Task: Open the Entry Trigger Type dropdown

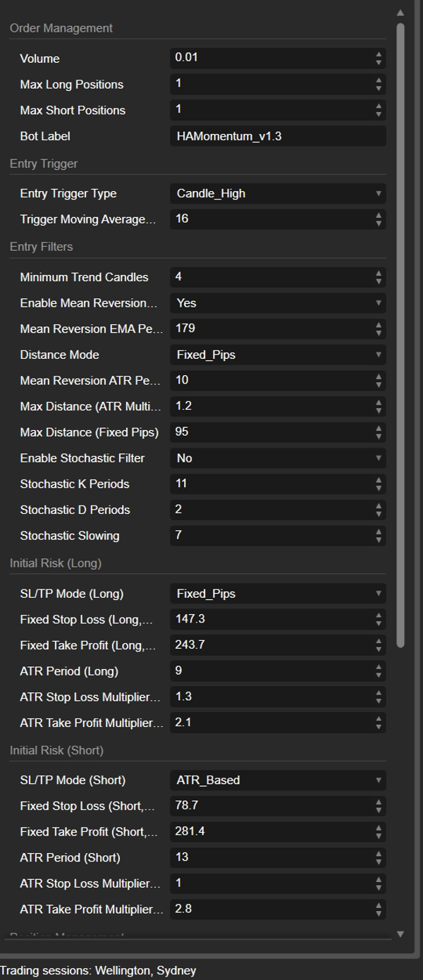Action: pos(278,193)
